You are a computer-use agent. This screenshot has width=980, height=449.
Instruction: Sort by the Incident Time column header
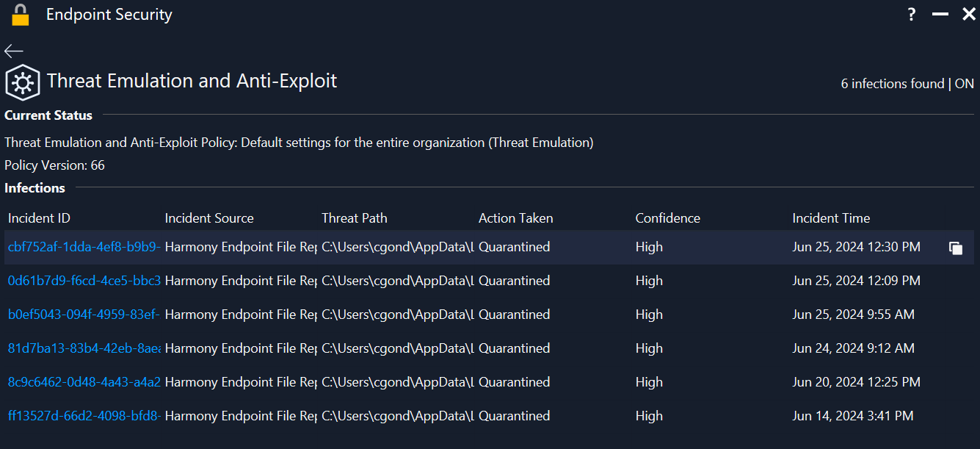pos(831,218)
